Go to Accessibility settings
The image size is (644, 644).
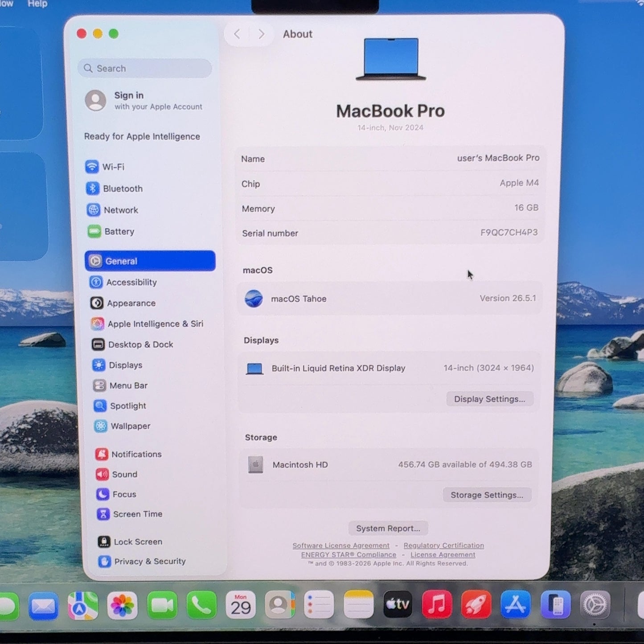pos(123,282)
